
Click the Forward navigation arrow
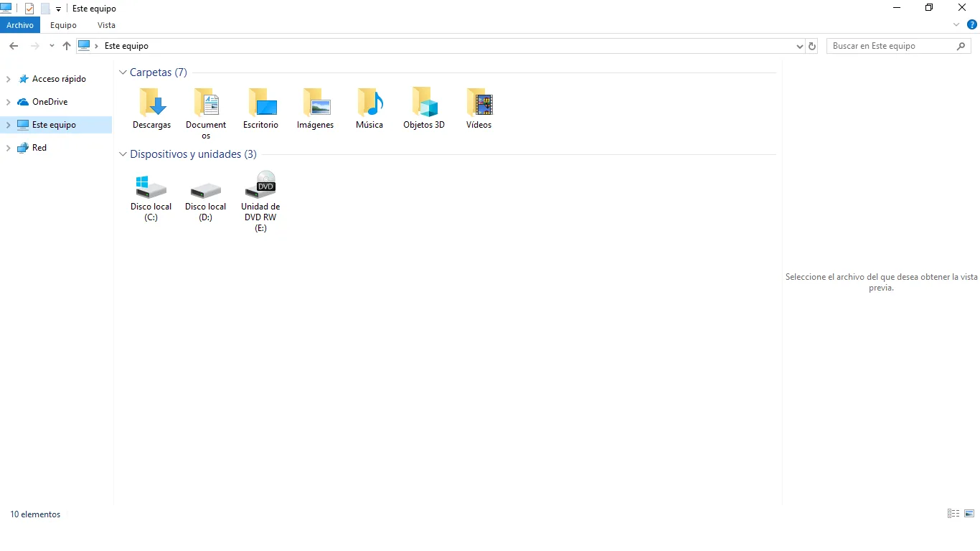pos(34,46)
